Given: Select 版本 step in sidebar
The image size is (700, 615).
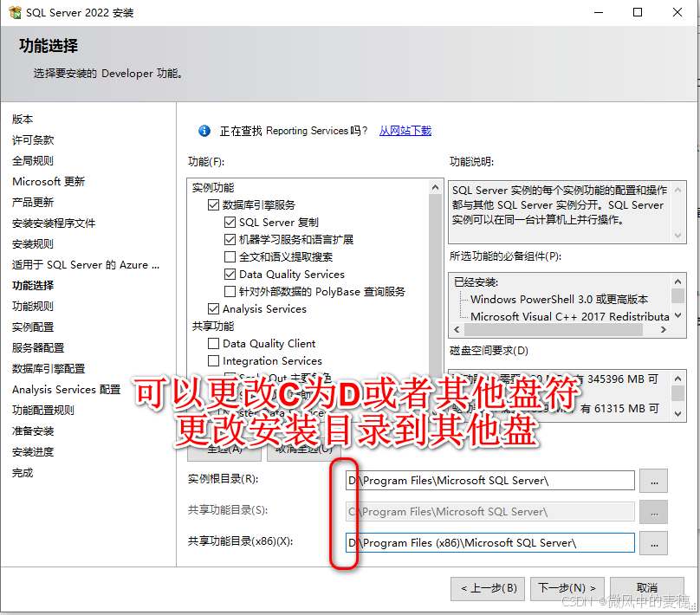Looking at the screenshot, I should (23, 120).
